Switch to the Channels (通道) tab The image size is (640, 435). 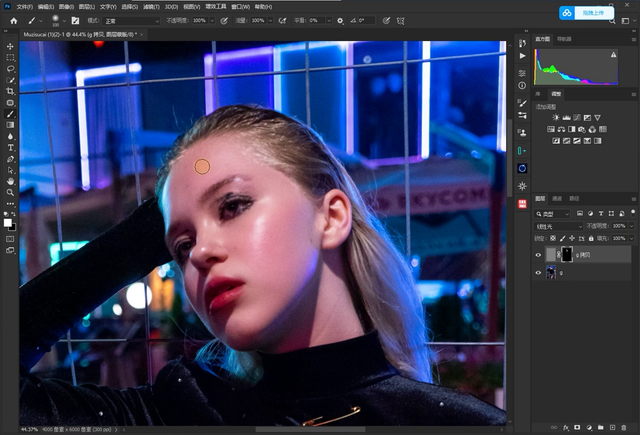(x=557, y=199)
